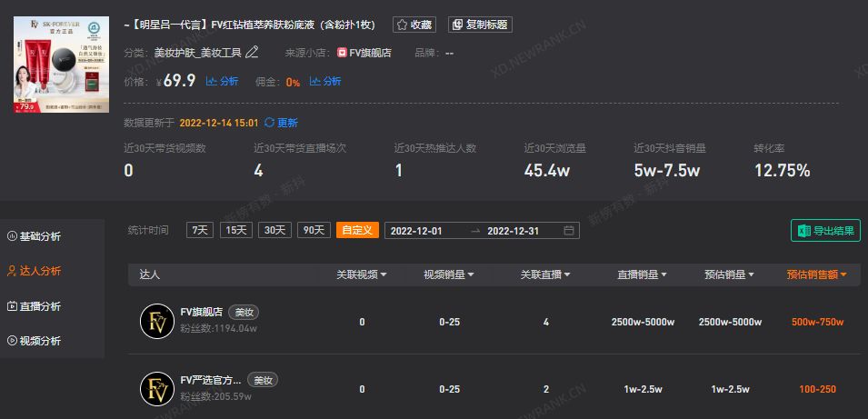Choose the 7天 time range
This screenshot has height=419, width=868.
pyautogui.click(x=200, y=230)
